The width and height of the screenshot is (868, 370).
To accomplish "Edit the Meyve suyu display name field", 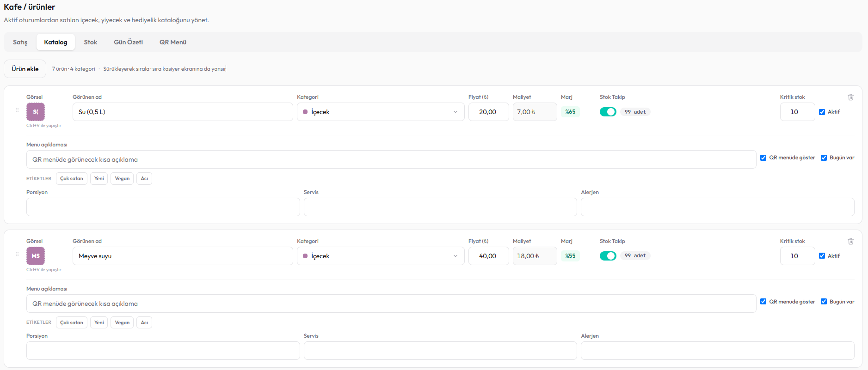I will click(183, 256).
